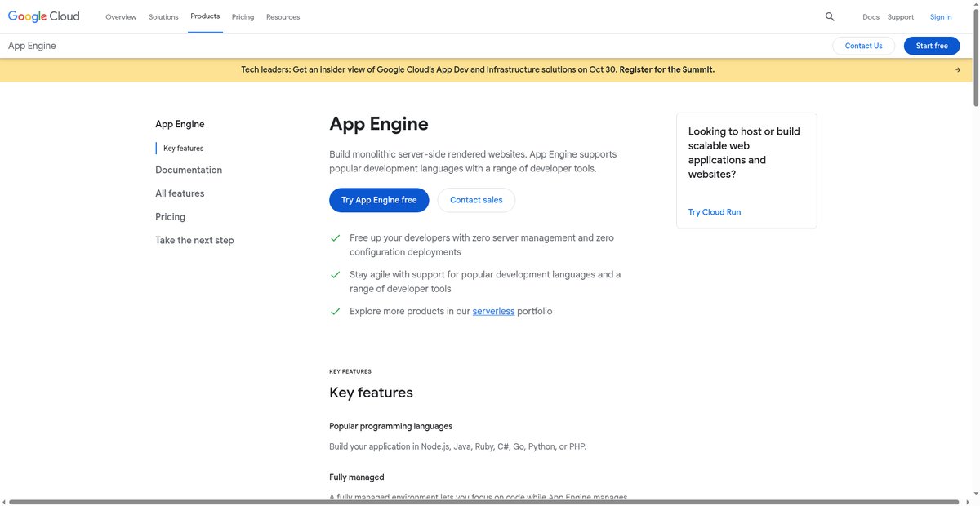Follow the serverless portfolio link

tap(493, 311)
